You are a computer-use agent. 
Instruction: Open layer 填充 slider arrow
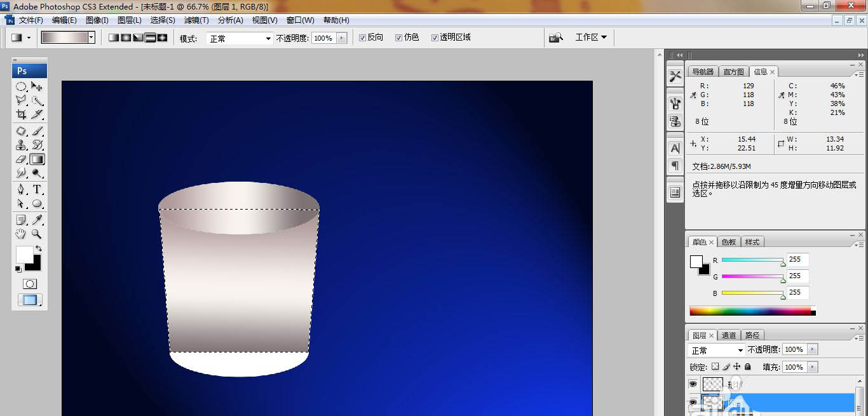click(x=813, y=367)
